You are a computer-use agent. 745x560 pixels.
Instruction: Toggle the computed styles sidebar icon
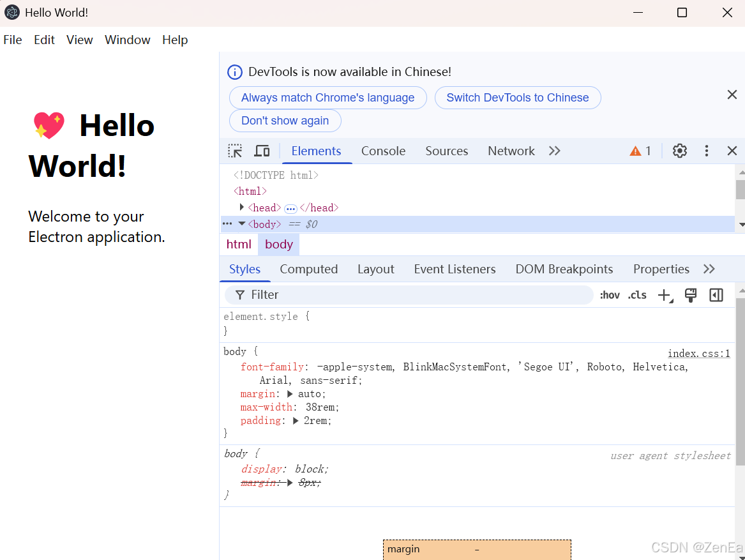pyautogui.click(x=716, y=295)
